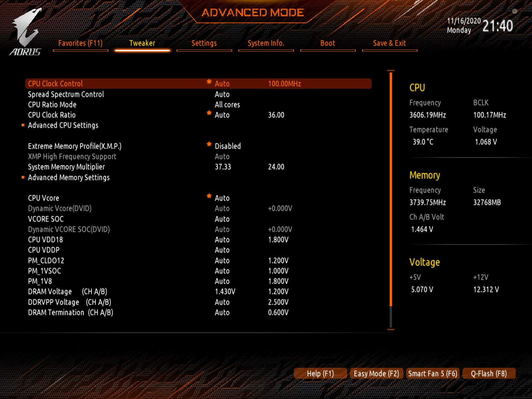Select DRAM Termination (CH A/B) row

point(198,313)
